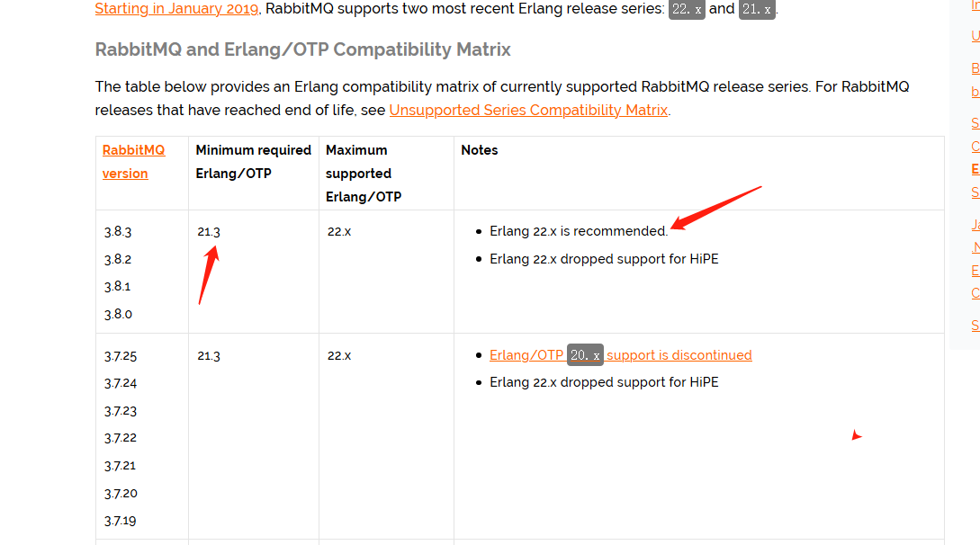This screenshot has height=545, width=980.
Task: Select version 3.8.0 in the table
Action: (x=118, y=314)
